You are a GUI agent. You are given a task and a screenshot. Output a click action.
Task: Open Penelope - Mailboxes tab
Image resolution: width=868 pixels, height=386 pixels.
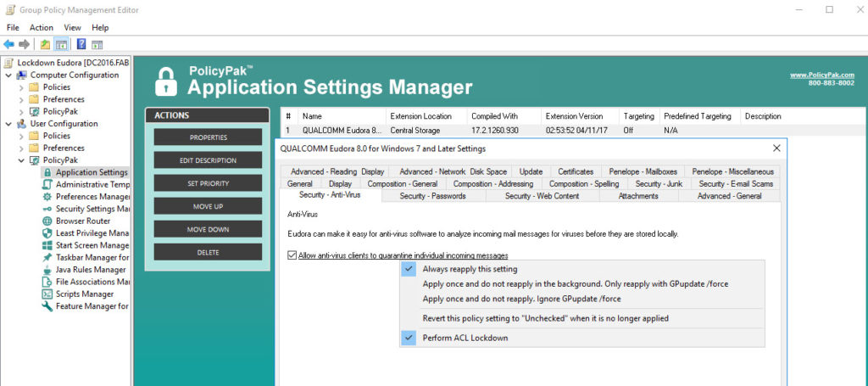[643, 171]
